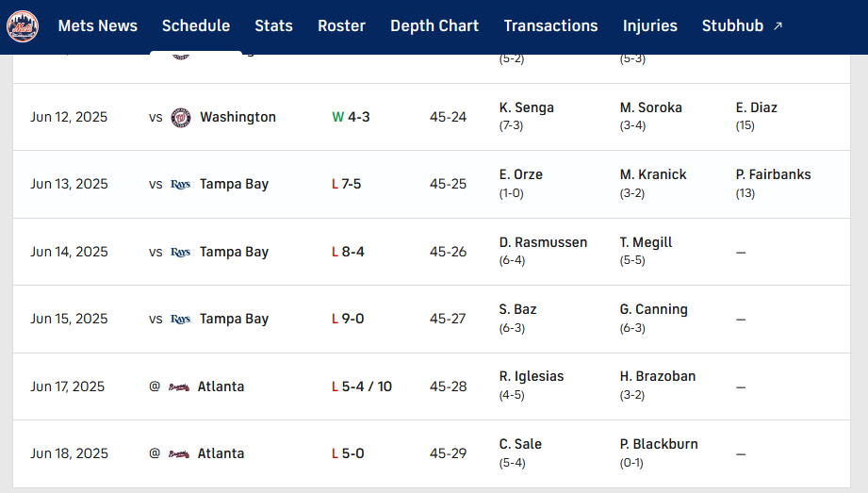Open the Depth Chart tab
868x493 pixels.
click(434, 26)
